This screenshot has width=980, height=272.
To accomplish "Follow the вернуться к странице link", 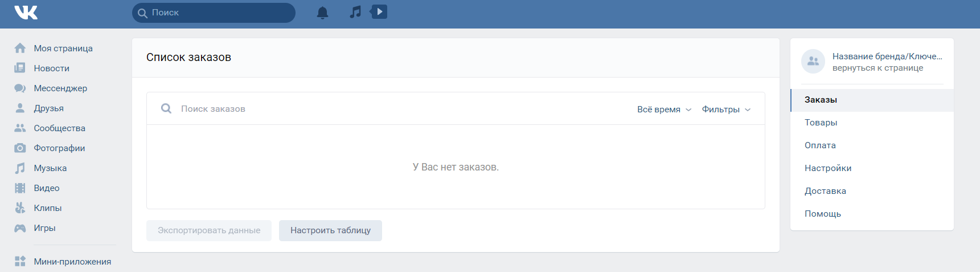I will 878,68.
